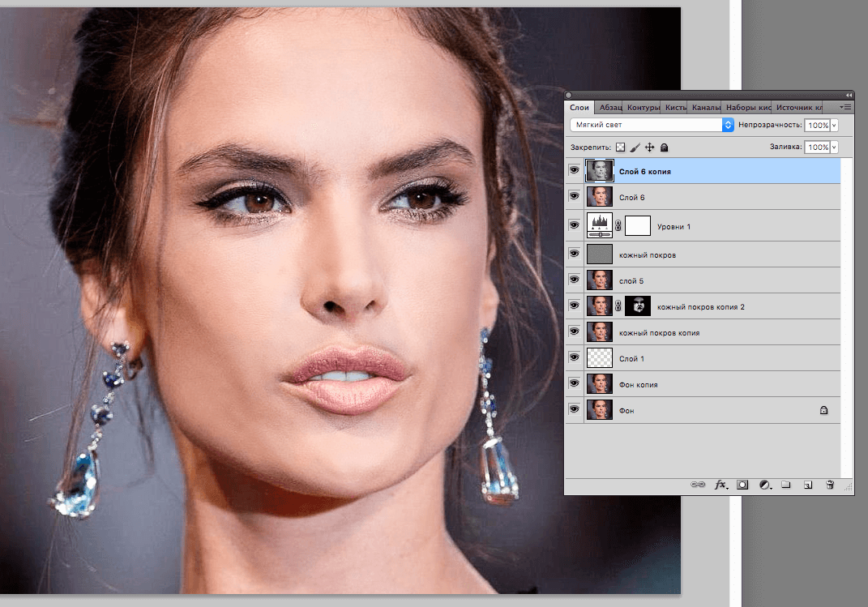The height and width of the screenshot is (607, 868).
Task: Hide the Слой 6 копия layer
Action: click(574, 171)
